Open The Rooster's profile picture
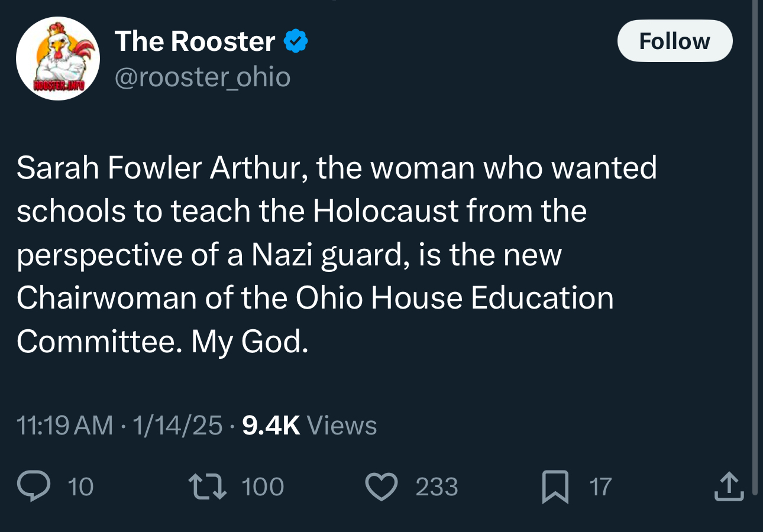The height and width of the screenshot is (532, 763). tap(57, 59)
